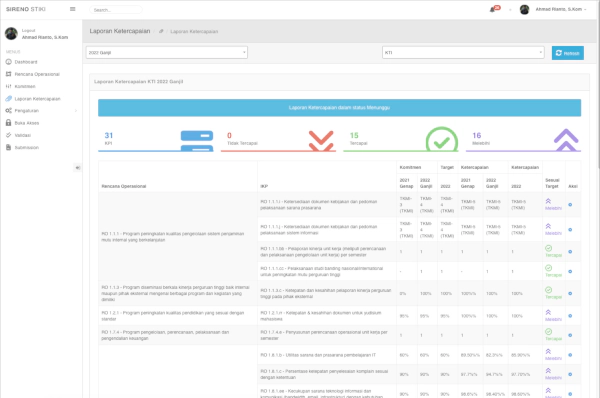The width and height of the screenshot is (600, 398).
Task: Click Melebihi status icon in RO 1.2.1.rr row
Action: pyautogui.click(x=548, y=312)
